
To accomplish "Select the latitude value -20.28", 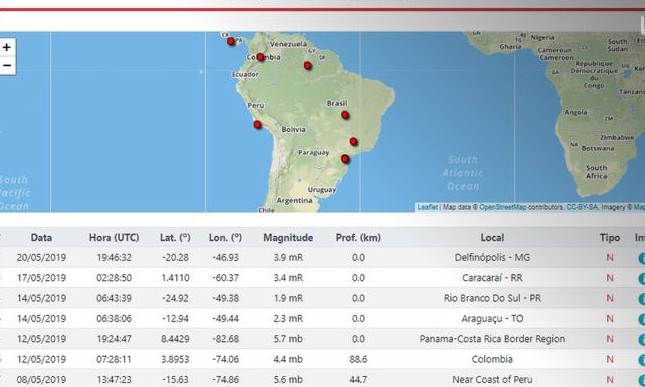I will tap(175, 257).
